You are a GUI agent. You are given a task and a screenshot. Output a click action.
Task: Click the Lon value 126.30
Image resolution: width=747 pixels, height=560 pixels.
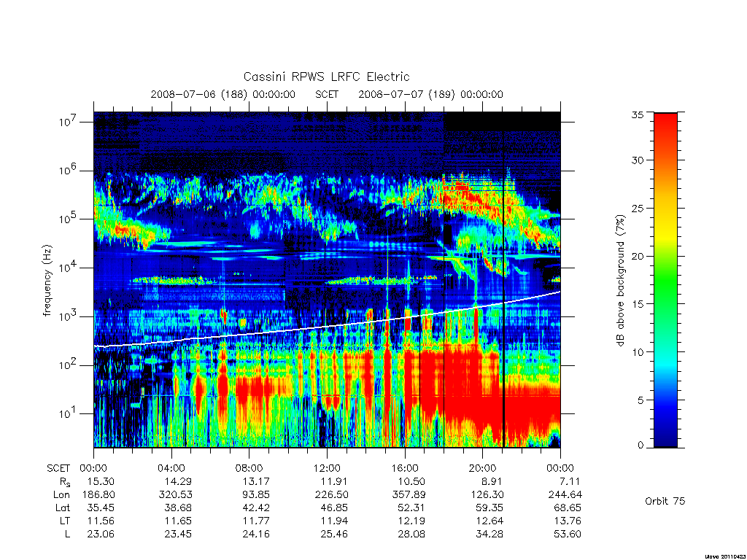(x=487, y=495)
